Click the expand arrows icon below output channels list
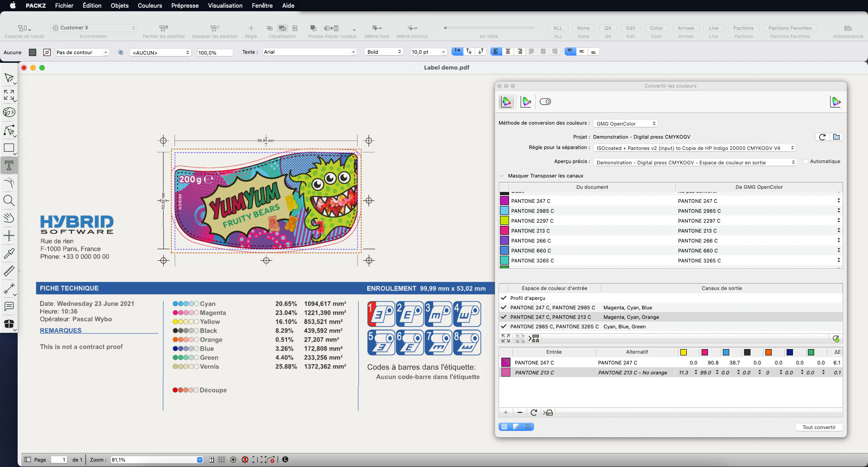The height and width of the screenshot is (467, 868). (x=506, y=338)
